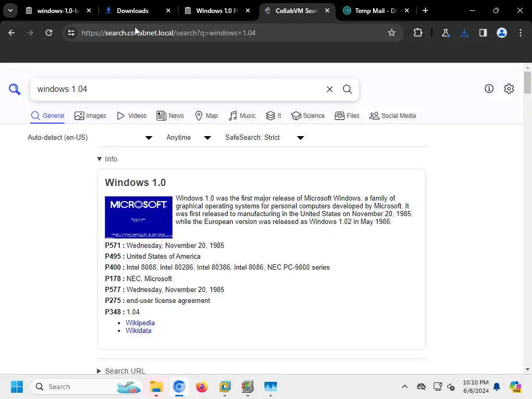This screenshot has width=532, height=399.
Task: Open the Chrome Labs flask icon
Action: coord(445,33)
